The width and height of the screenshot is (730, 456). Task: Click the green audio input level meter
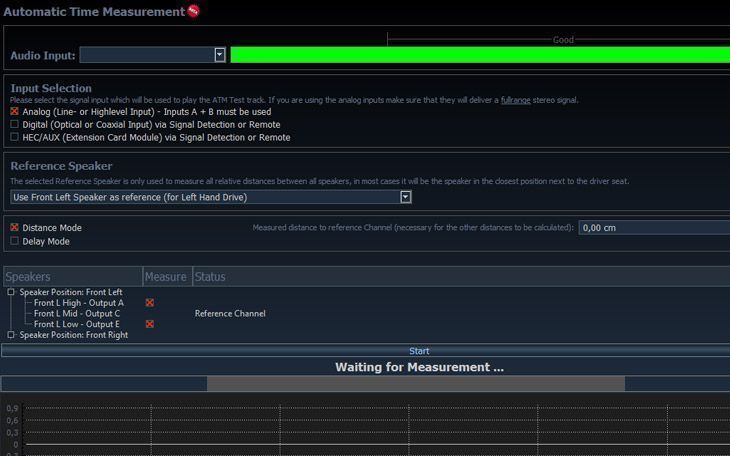coord(480,55)
